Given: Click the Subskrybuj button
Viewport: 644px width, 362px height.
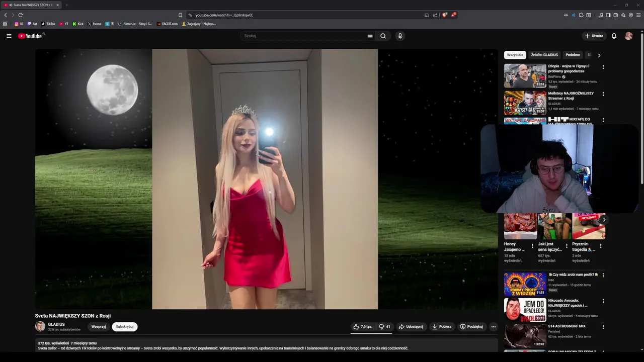Looking at the screenshot, I should [125, 327].
